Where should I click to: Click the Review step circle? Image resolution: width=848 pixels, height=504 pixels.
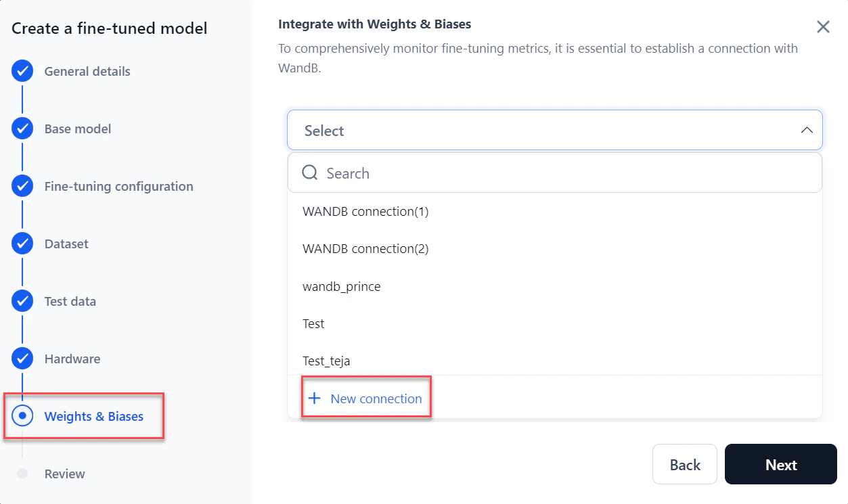(22, 474)
